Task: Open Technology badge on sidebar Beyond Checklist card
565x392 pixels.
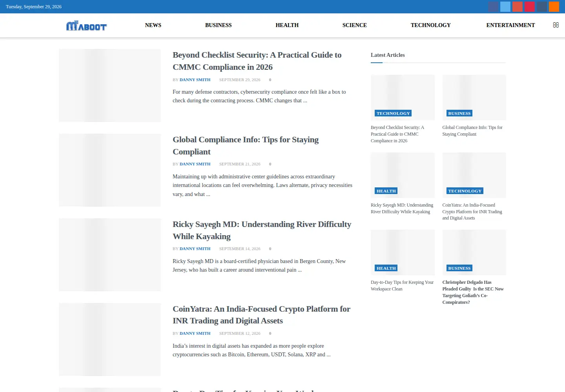Action: tap(393, 113)
